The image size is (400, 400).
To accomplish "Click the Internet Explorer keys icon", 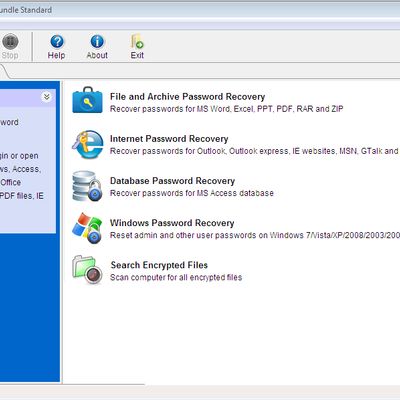I will [87, 144].
